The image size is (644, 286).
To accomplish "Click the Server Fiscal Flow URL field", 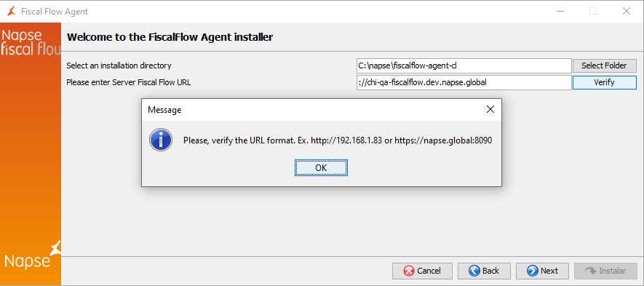I will coord(464,82).
